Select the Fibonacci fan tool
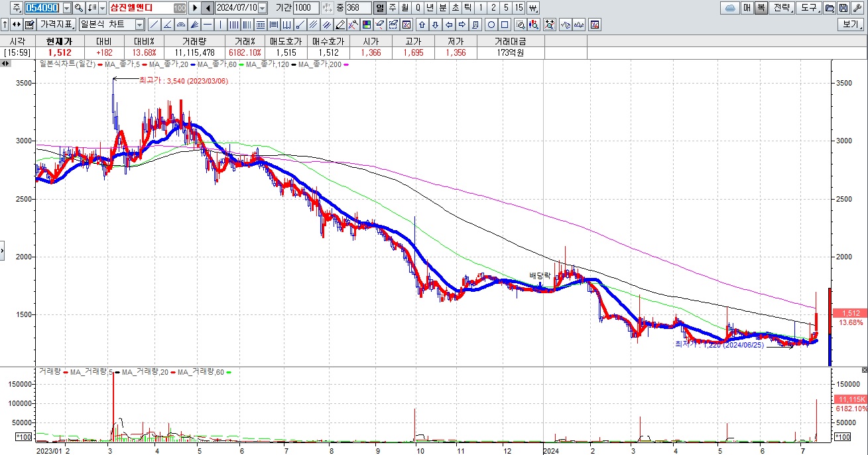This screenshot has width=868, height=455. click(194, 25)
